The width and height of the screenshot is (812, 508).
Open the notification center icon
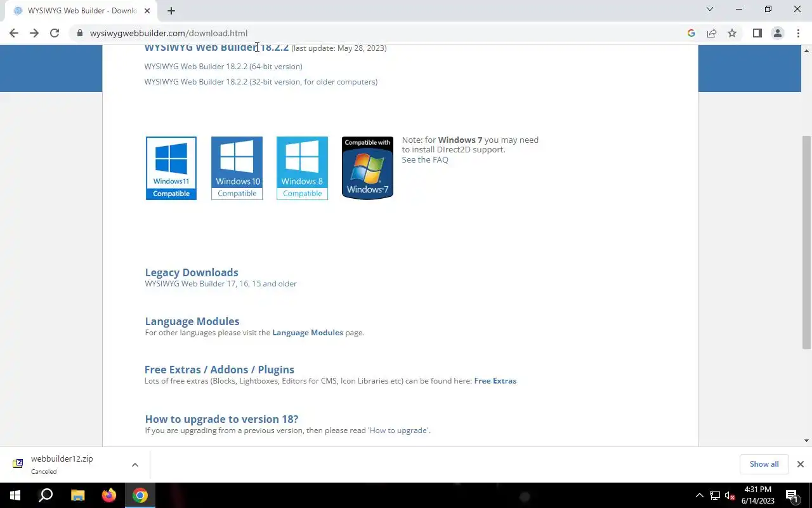pyautogui.click(x=792, y=495)
